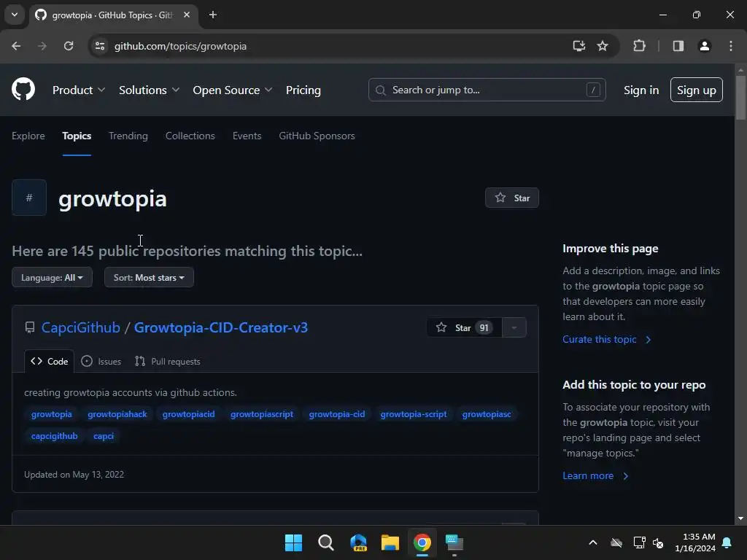Bookmark this page with star icon
The height and width of the screenshot is (560, 747).
click(603, 46)
